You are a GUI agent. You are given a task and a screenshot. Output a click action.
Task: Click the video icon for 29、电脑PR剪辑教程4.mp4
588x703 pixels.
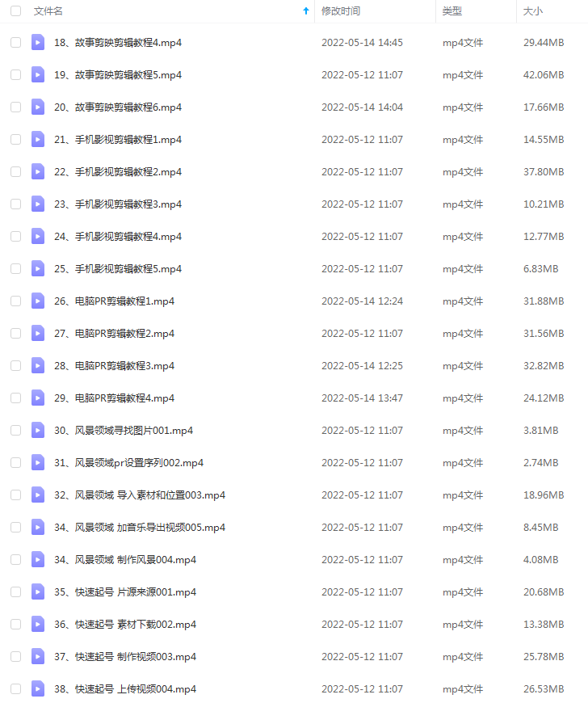(38, 398)
